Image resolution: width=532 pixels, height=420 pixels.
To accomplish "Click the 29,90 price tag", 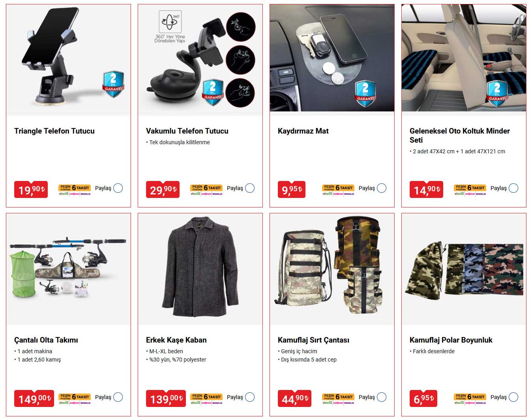I will tap(163, 190).
